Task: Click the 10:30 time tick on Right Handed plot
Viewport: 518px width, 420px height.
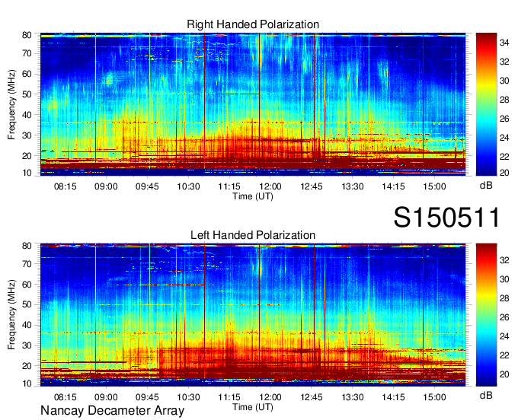Action: 188,186
